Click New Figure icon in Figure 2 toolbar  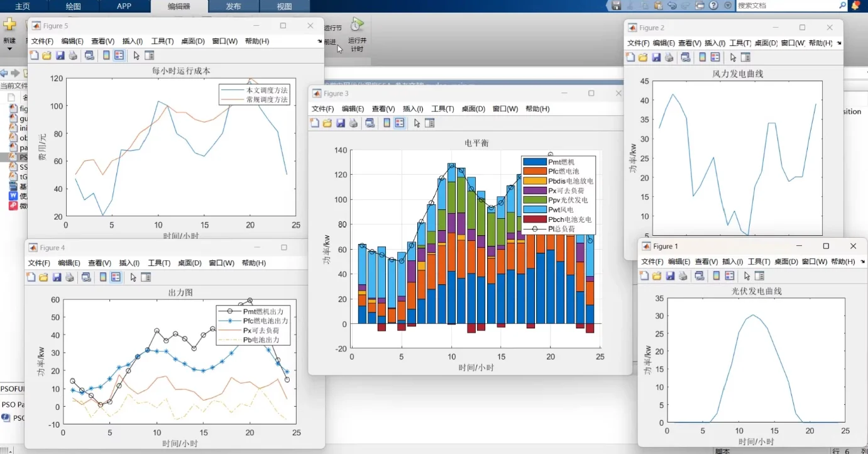tap(630, 57)
